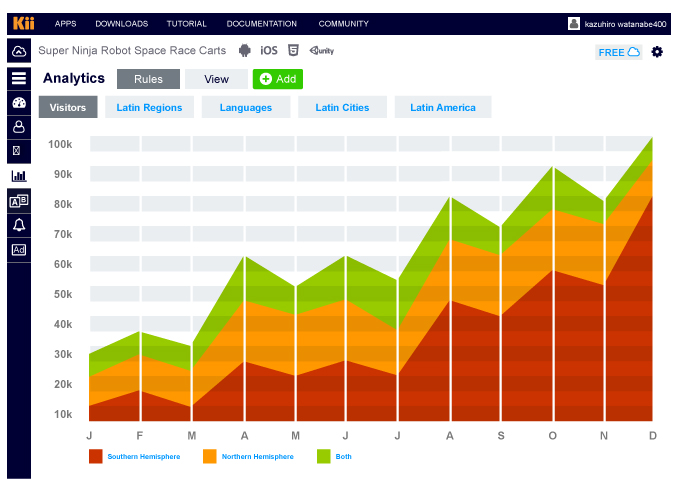
Task: Click the Kii logo in header
Action: click(23, 23)
